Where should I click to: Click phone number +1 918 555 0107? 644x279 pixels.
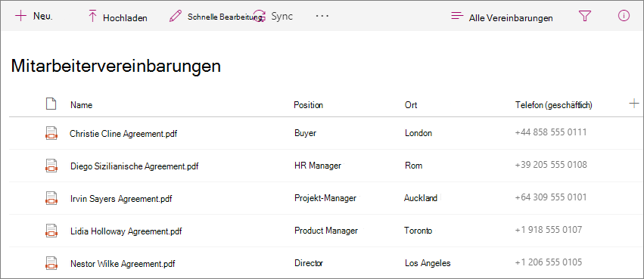coord(549,229)
